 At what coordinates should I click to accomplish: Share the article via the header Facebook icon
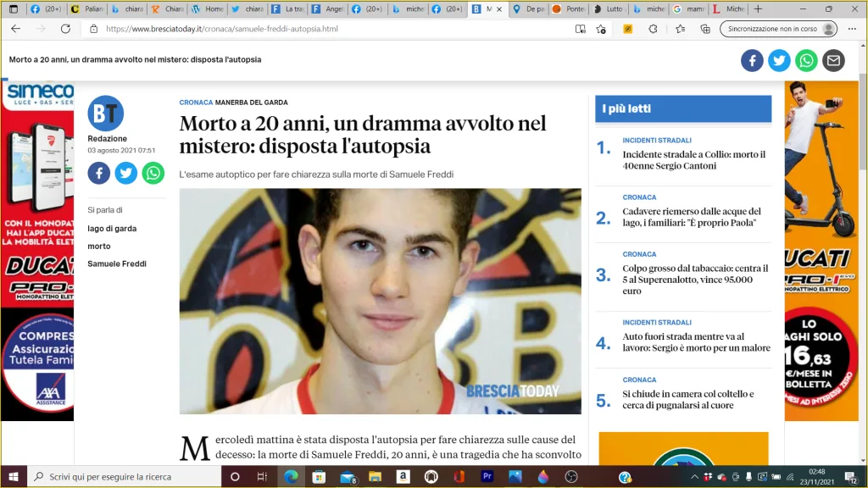click(752, 60)
